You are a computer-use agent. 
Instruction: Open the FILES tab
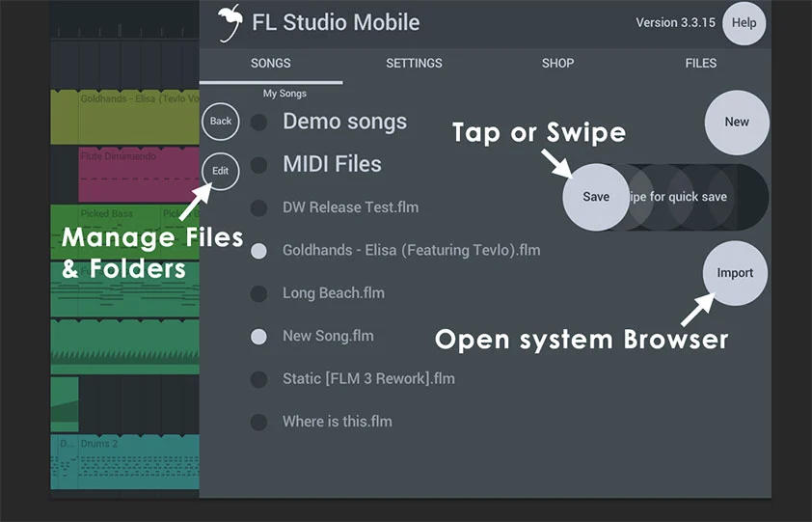[701, 64]
